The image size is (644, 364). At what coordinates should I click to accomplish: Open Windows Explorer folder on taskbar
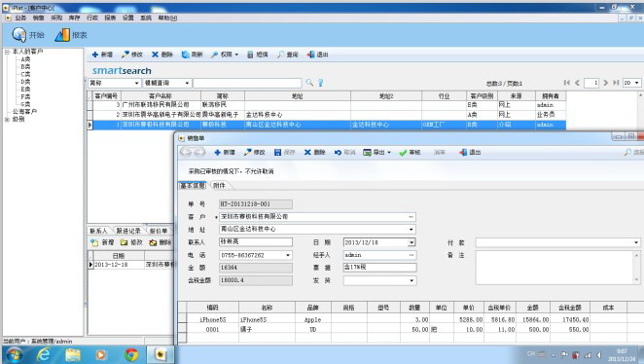tap(73, 354)
